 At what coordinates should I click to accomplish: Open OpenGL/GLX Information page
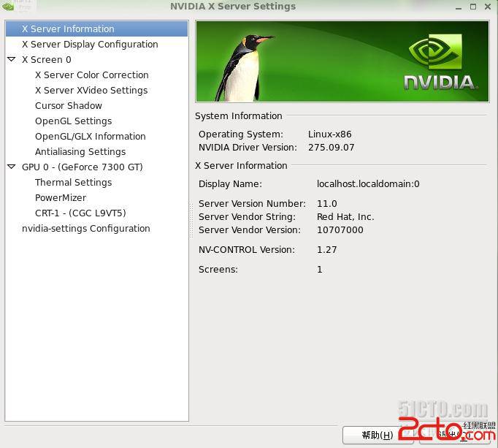pyautogui.click(x=91, y=137)
